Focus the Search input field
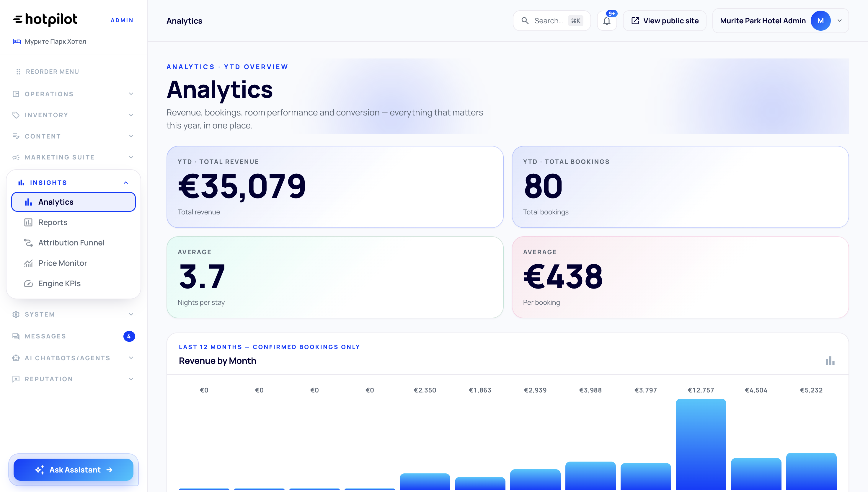 (x=552, y=21)
